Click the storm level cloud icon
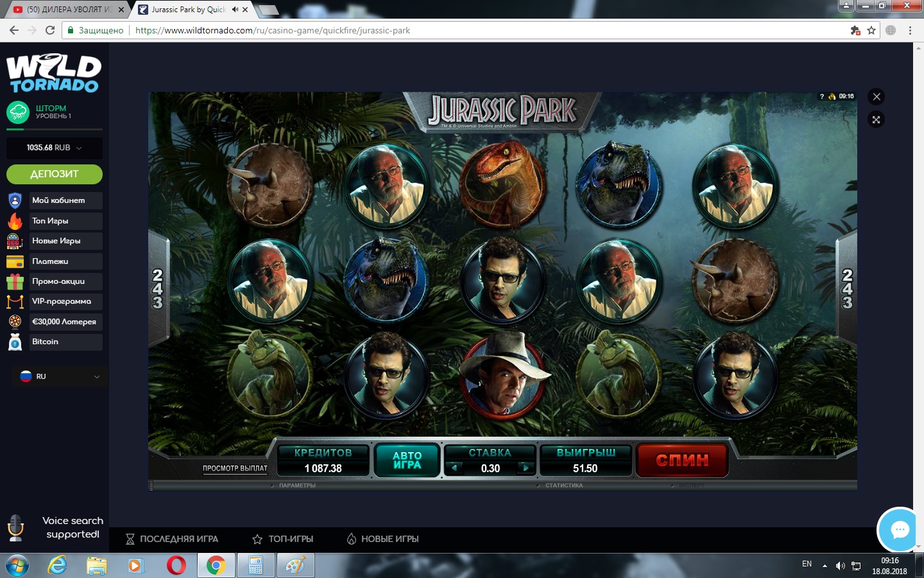 pyautogui.click(x=18, y=112)
